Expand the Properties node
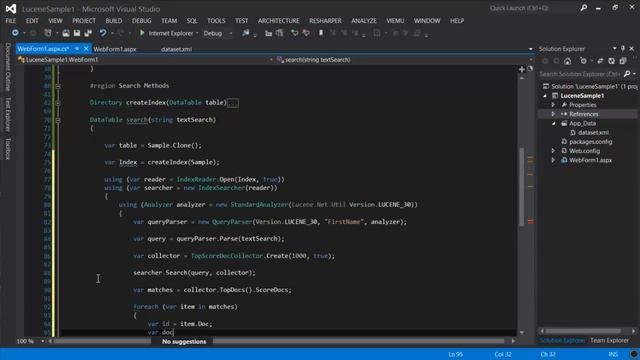640x360 pixels. tap(553, 105)
